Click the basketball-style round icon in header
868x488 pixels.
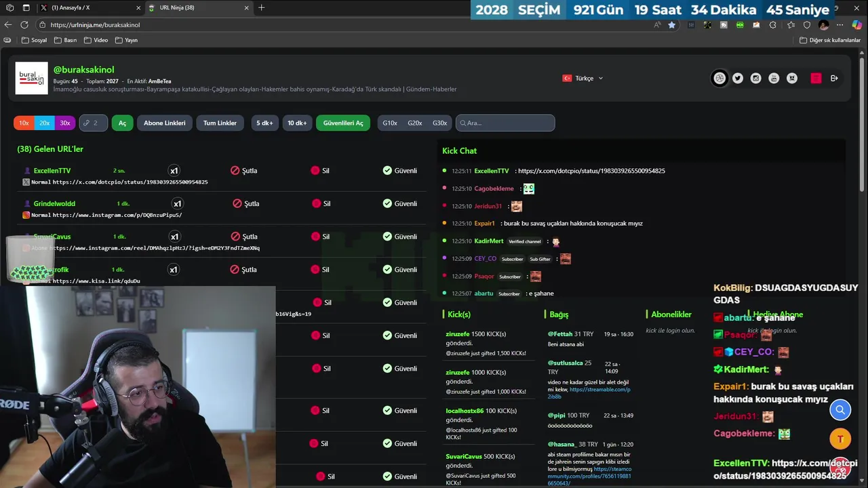[x=719, y=78]
